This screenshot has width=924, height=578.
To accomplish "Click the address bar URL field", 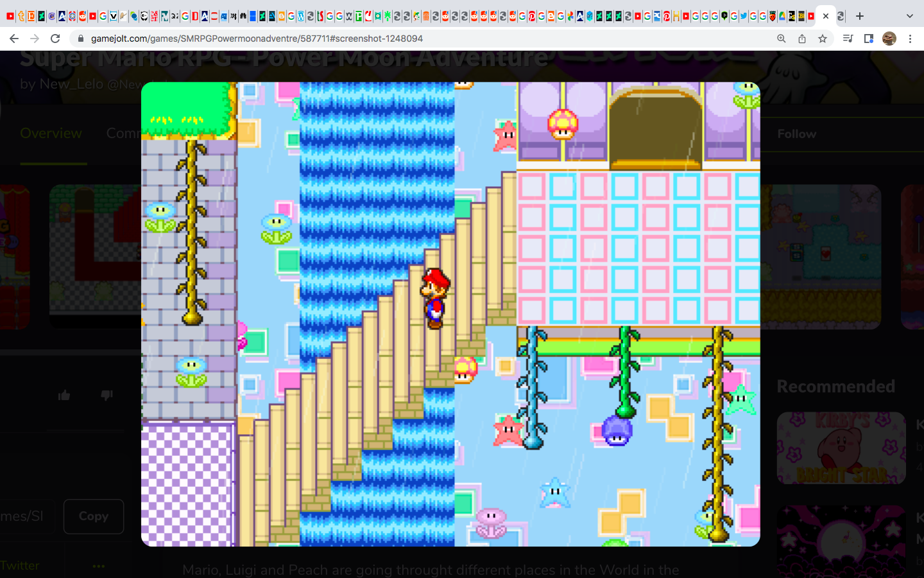I will pos(424,39).
